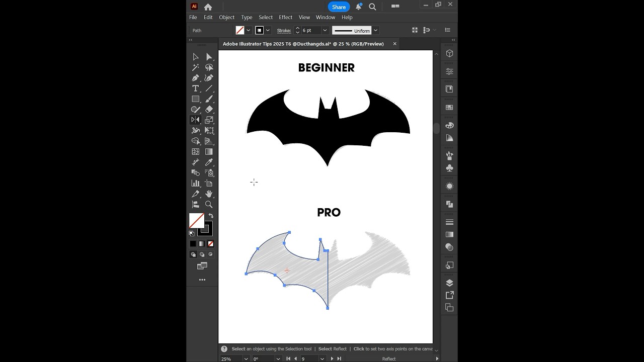Set paint mode to Color

click(193, 244)
